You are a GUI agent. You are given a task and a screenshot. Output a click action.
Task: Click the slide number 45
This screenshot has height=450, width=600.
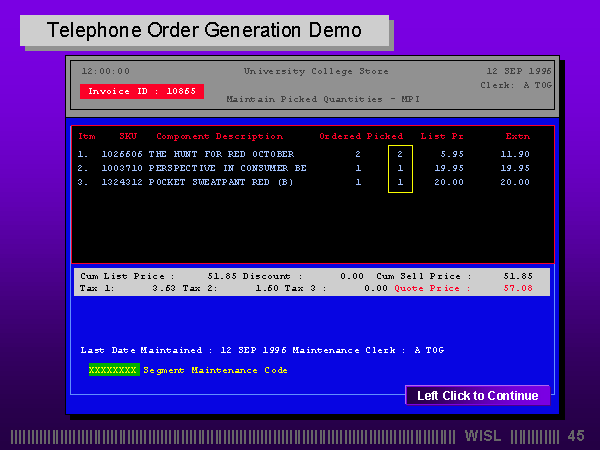point(575,436)
